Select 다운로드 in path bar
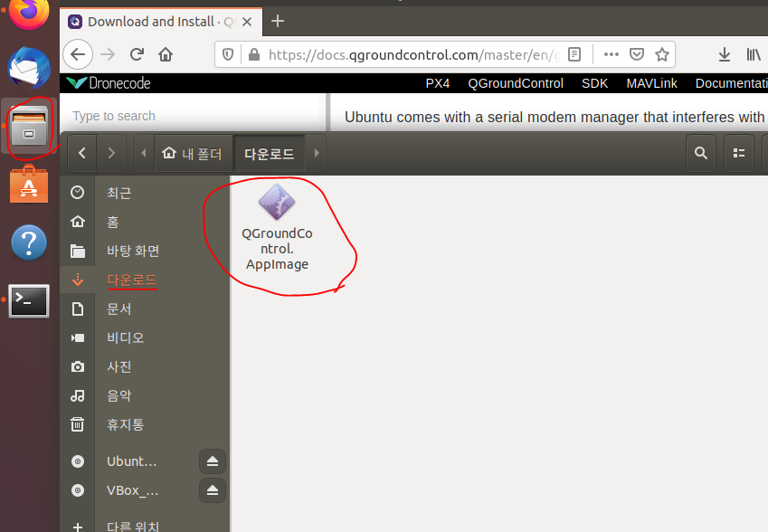The height and width of the screenshot is (532, 768). [270, 153]
